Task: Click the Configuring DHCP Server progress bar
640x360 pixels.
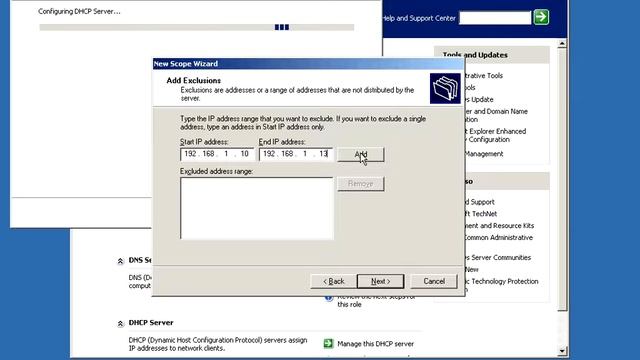Action: pyautogui.click(x=197, y=27)
